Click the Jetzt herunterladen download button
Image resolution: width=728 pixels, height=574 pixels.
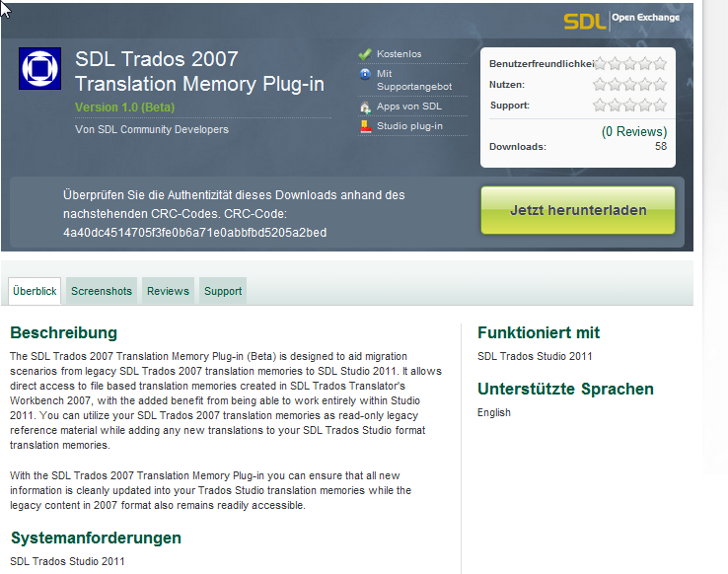tap(578, 210)
